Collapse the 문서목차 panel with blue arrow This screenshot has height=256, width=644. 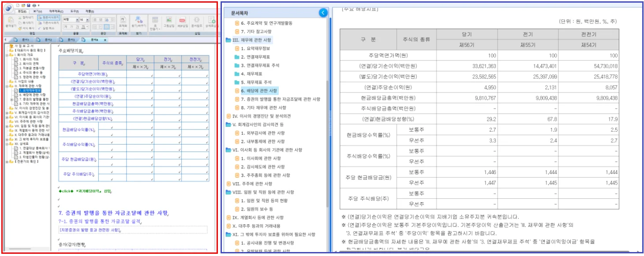[323, 13]
